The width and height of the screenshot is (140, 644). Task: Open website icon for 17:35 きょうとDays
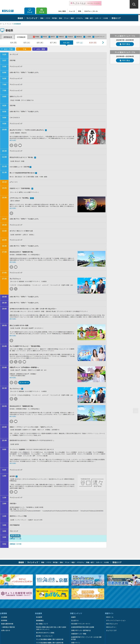tap(11, 289)
